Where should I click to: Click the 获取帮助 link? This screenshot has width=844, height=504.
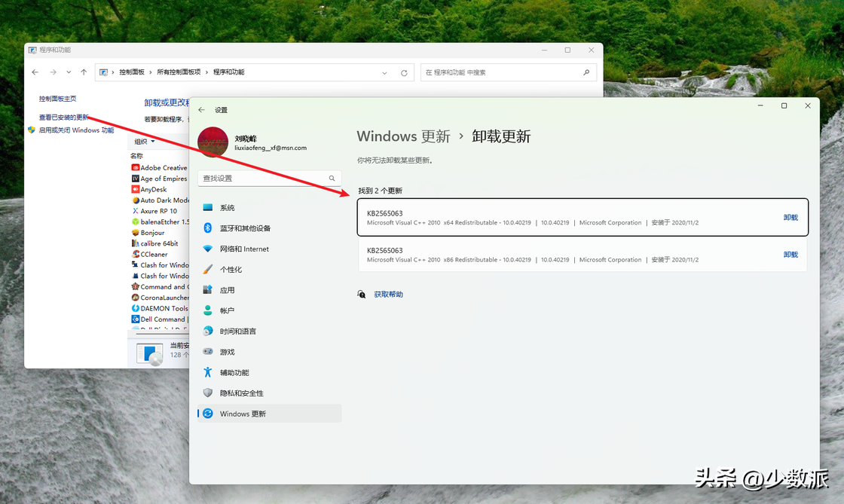coord(388,295)
